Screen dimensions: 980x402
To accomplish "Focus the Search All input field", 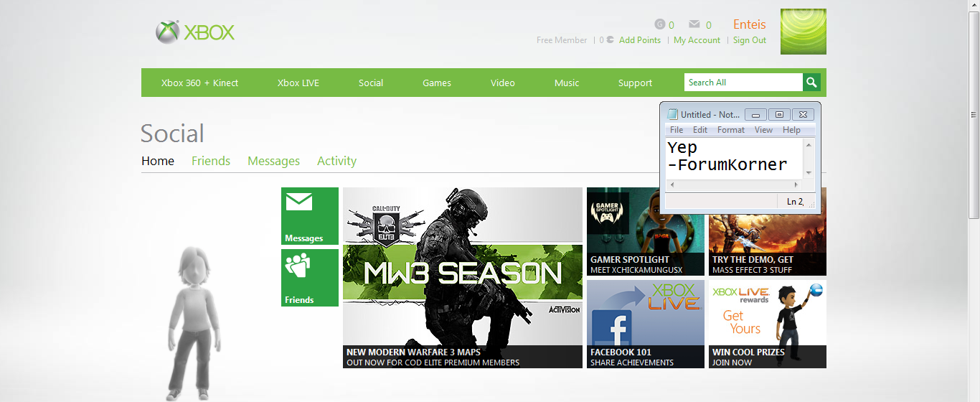I will coord(743,83).
